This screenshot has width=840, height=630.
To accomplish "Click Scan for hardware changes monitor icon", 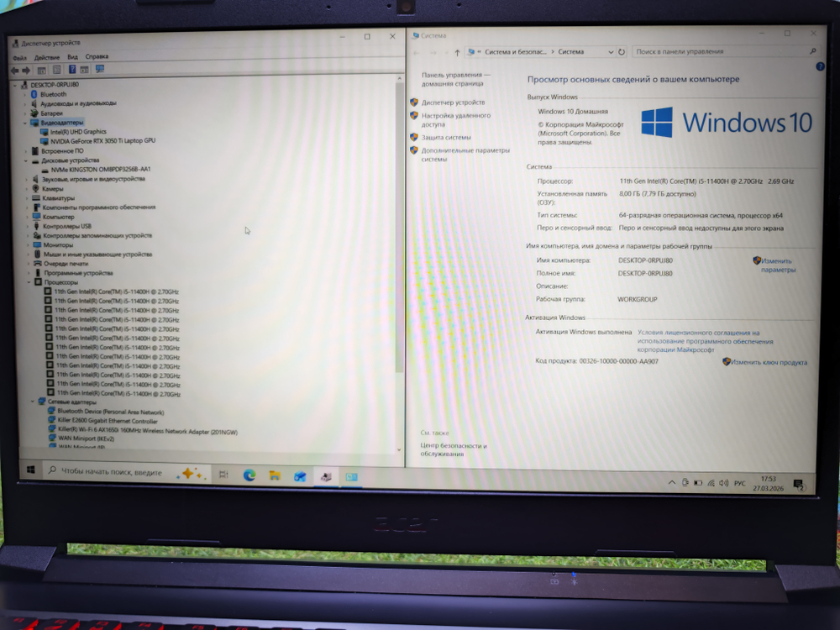I will tap(100, 69).
